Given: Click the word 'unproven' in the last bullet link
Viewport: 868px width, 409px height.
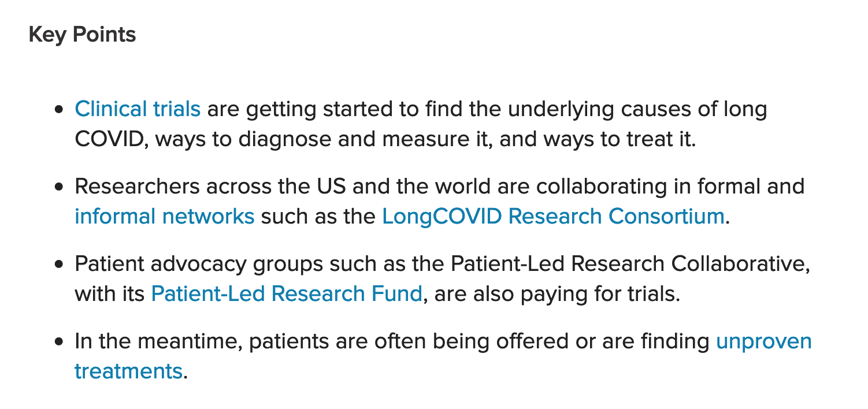Looking at the screenshot, I should tap(763, 342).
